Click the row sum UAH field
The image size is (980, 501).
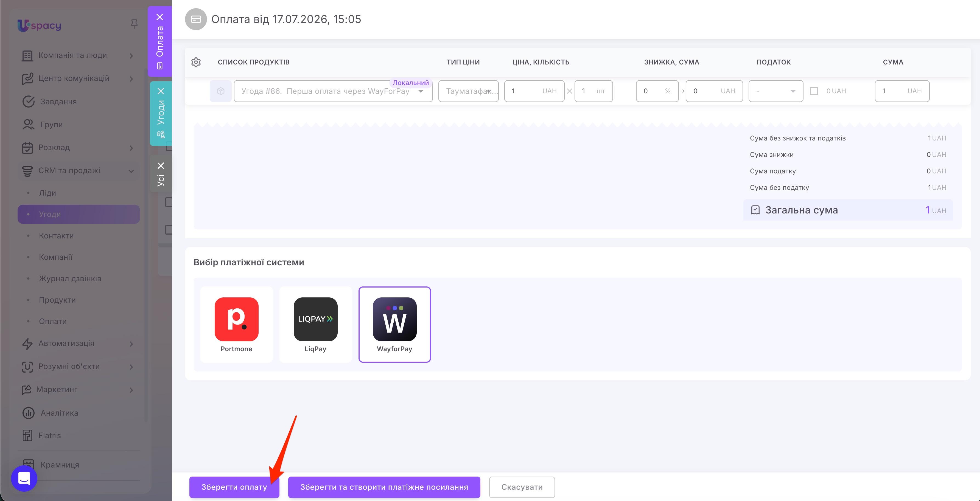[902, 91]
